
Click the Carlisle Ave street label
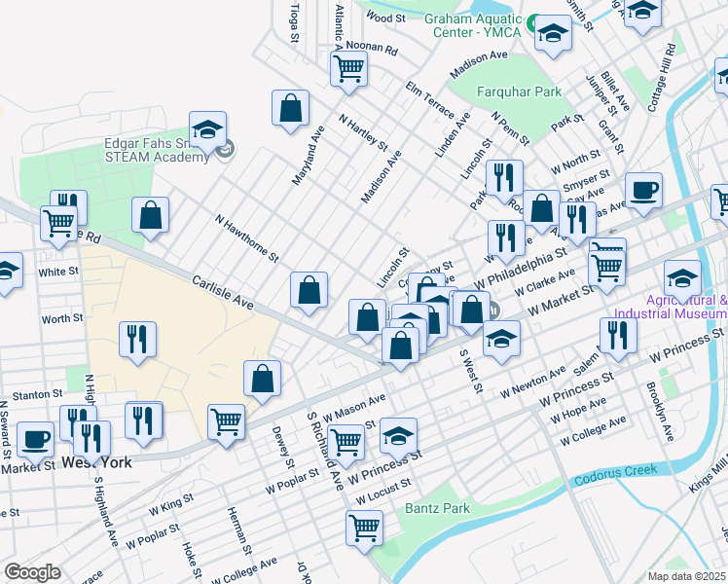[223, 292]
